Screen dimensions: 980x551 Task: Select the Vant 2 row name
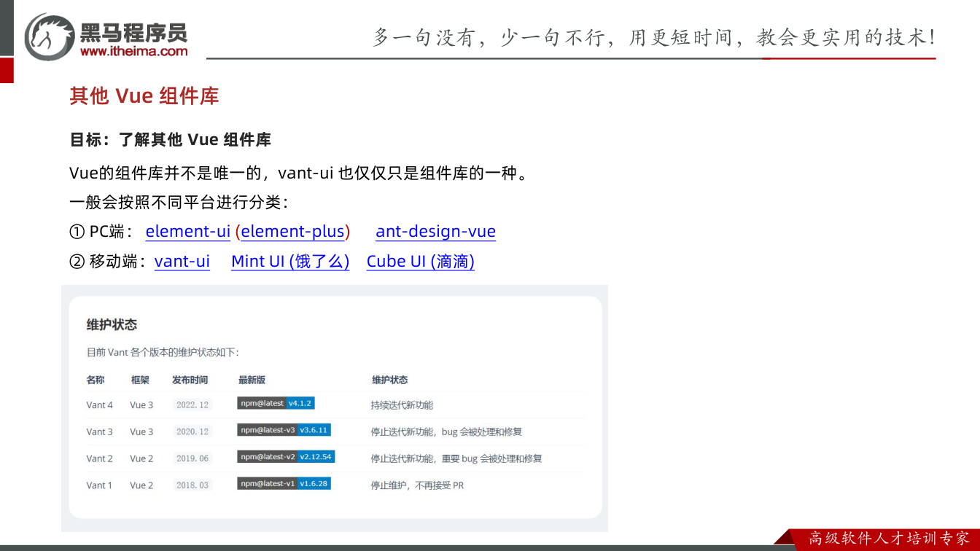click(x=100, y=459)
